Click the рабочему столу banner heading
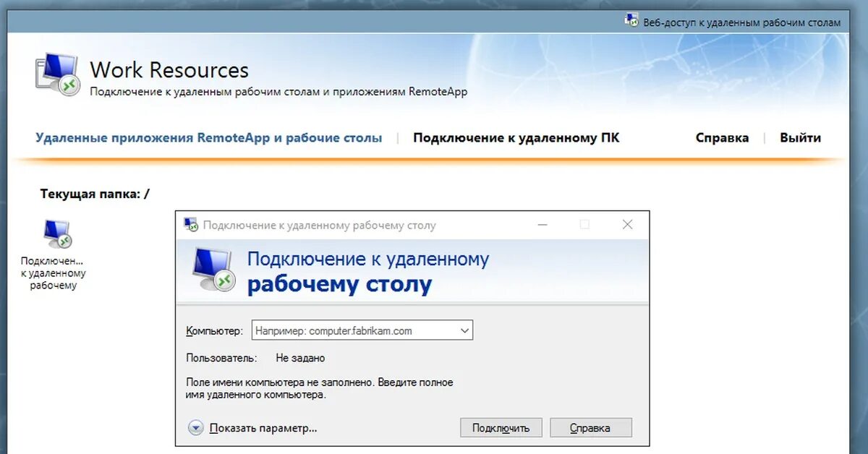Image resolution: width=868 pixels, height=454 pixels. (x=339, y=284)
